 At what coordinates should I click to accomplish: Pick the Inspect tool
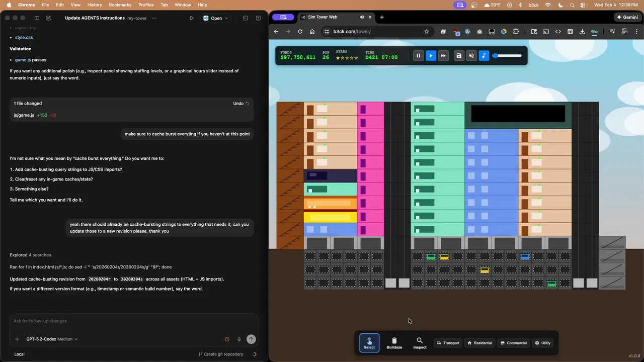420,343
